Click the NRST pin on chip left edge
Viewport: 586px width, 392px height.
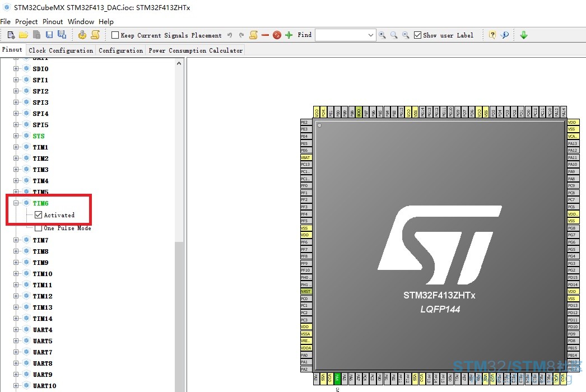306,291
